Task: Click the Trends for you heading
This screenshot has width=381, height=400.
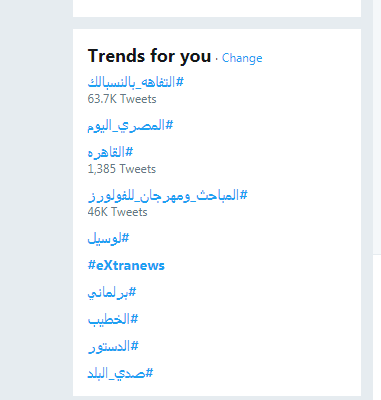Action: point(149,56)
